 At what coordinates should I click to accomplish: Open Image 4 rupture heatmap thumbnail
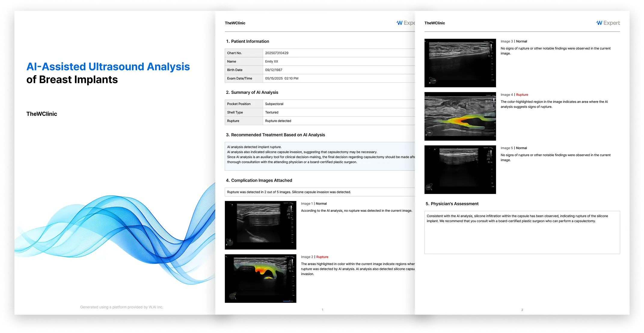[460, 116]
